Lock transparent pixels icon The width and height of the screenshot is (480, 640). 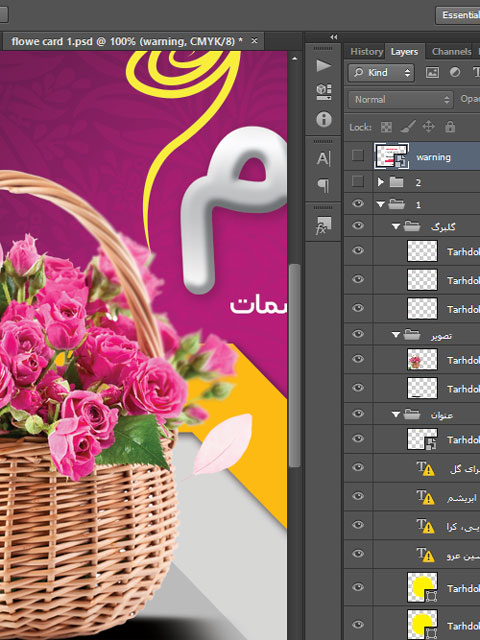point(386,127)
